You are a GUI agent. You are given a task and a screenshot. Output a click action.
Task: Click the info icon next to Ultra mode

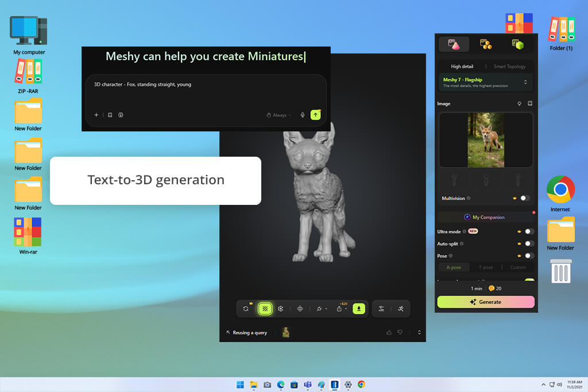coord(464,231)
